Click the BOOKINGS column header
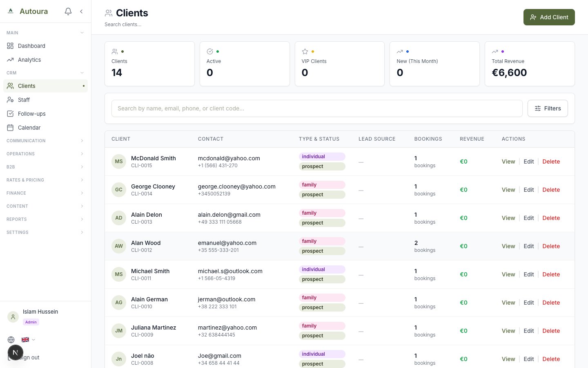Image resolution: width=588 pixels, height=368 pixels. pyautogui.click(x=428, y=139)
